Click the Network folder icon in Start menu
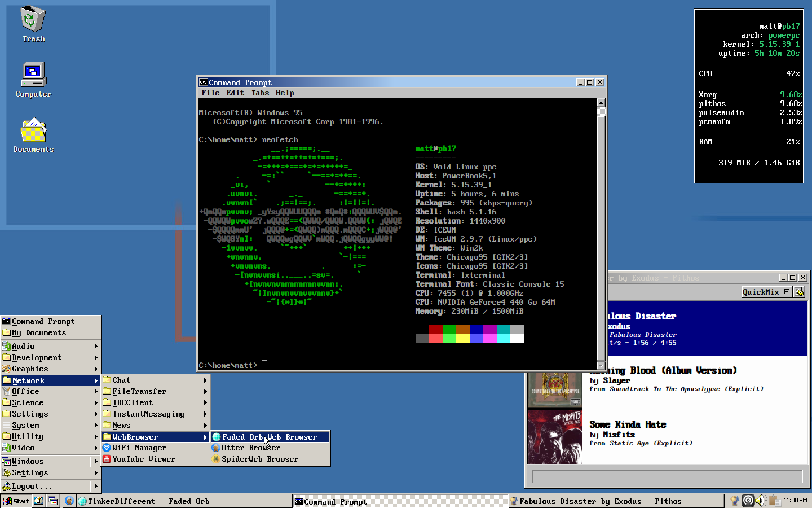The width and height of the screenshot is (812, 508). (7, 380)
